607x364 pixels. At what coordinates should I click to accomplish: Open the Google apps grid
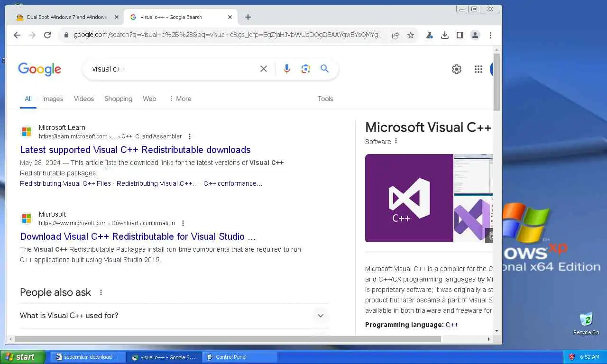pos(478,69)
